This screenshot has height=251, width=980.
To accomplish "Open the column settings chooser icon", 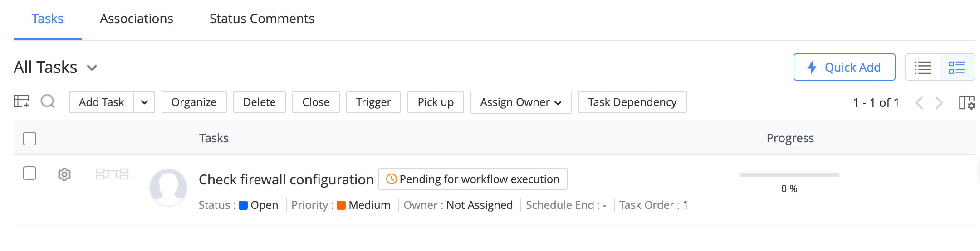I will click(x=966, y=103).
